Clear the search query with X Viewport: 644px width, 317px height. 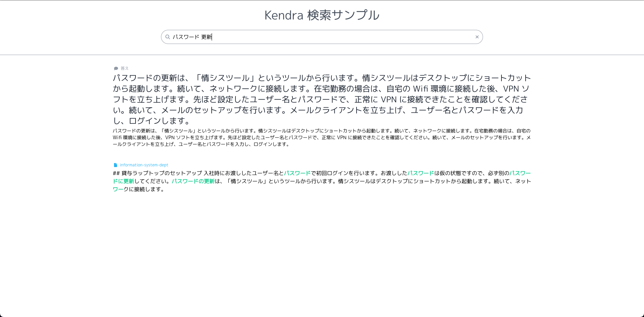click(x=477, y=37)
